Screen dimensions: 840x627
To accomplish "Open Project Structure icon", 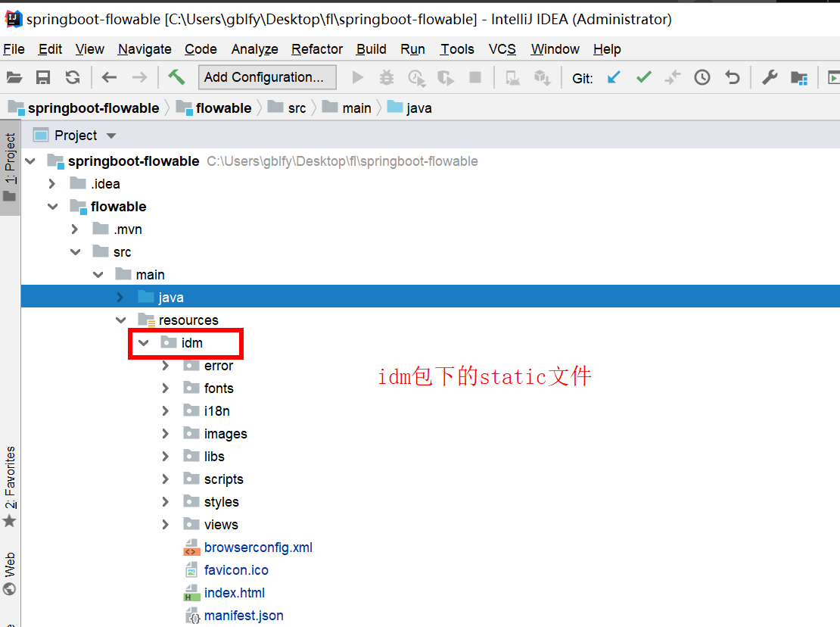I will click(799, 78).
